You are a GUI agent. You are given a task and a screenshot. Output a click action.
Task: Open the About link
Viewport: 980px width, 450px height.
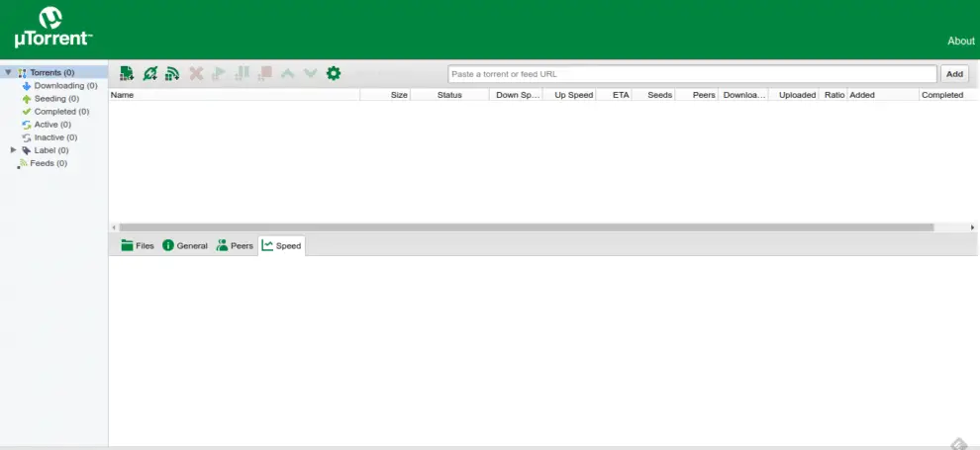960,42
